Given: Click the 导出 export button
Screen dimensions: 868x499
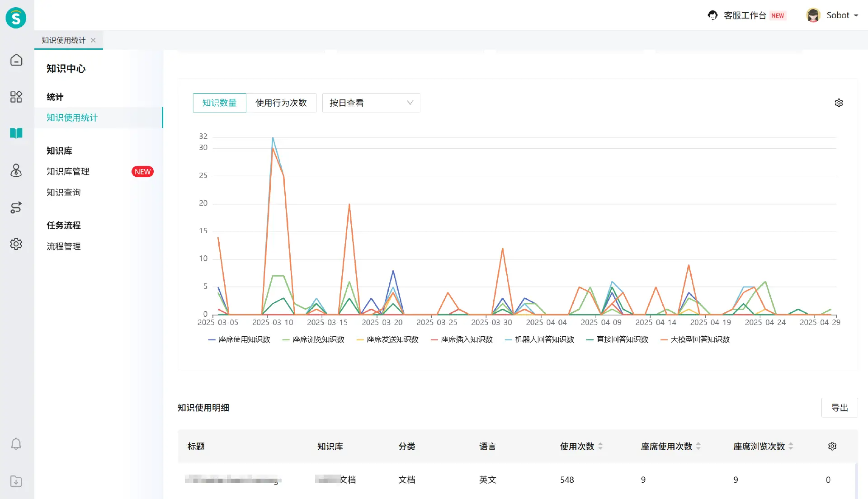Looking at the screenshot, I should [840, 408].
